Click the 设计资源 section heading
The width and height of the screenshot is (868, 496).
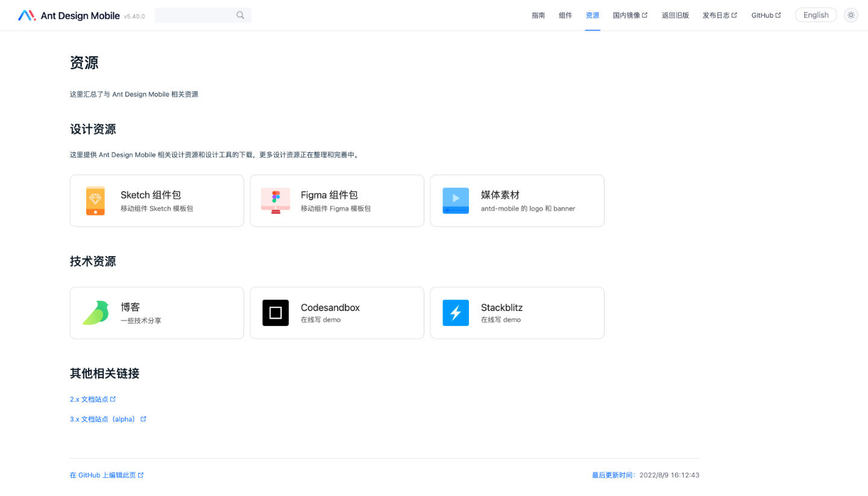(x=93, y=129)
